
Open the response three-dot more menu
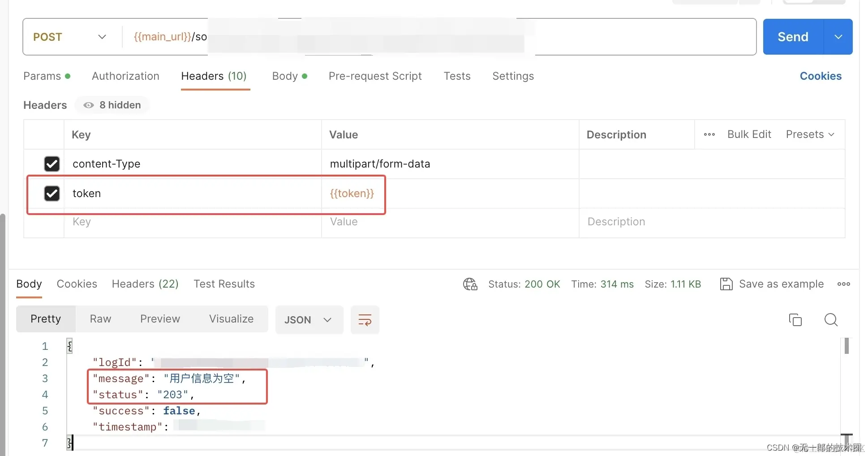tap(844, 284)
